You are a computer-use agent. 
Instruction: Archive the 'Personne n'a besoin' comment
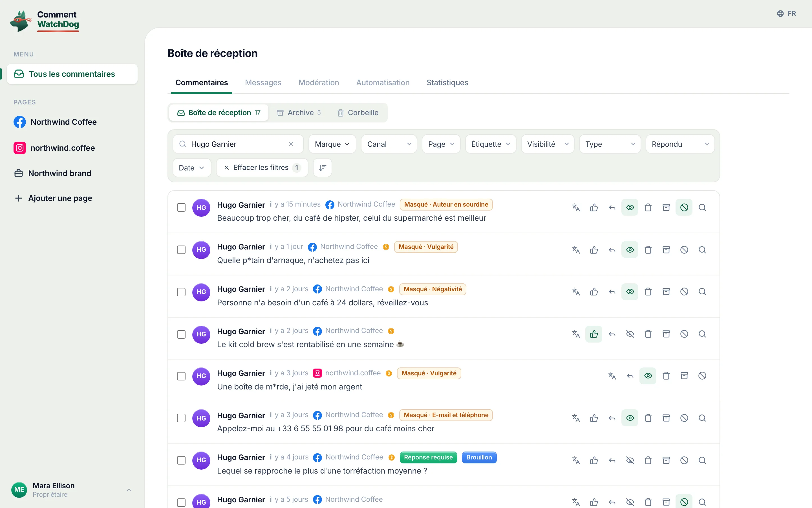pyautogui.click(x=667, y=292)
